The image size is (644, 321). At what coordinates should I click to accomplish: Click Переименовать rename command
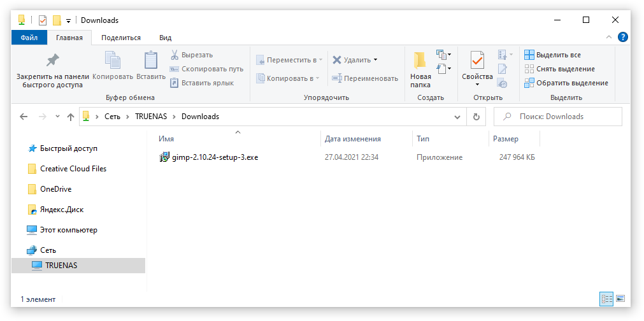365,78
